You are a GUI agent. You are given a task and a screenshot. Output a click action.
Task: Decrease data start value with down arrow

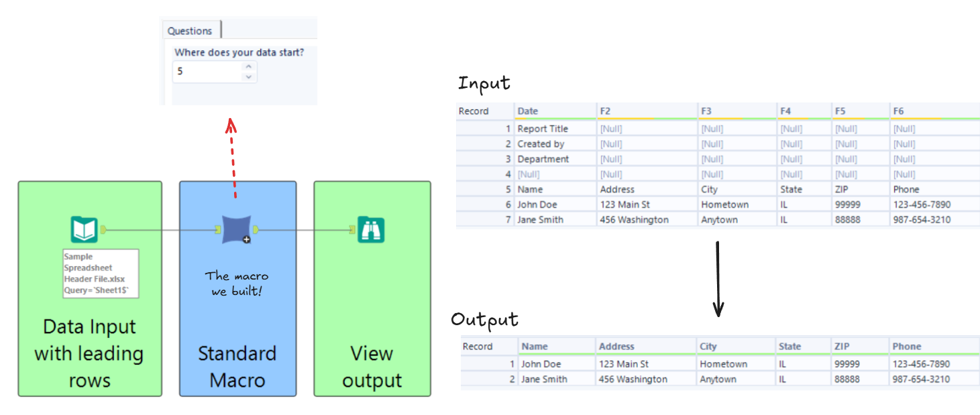pyautogui.click(x=249, y=76)
